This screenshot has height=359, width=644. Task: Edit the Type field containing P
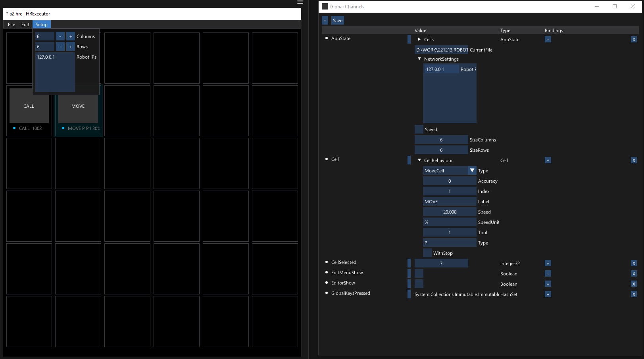pos(450,243)
